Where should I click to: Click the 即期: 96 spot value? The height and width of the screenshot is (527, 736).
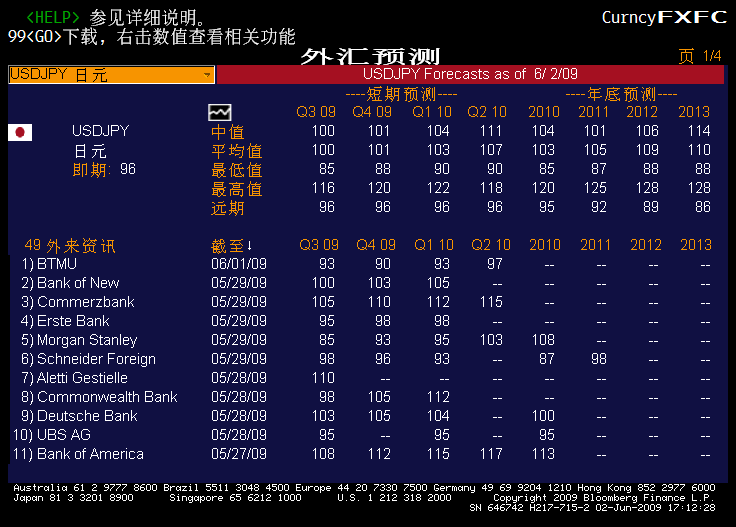pos(104,169)
